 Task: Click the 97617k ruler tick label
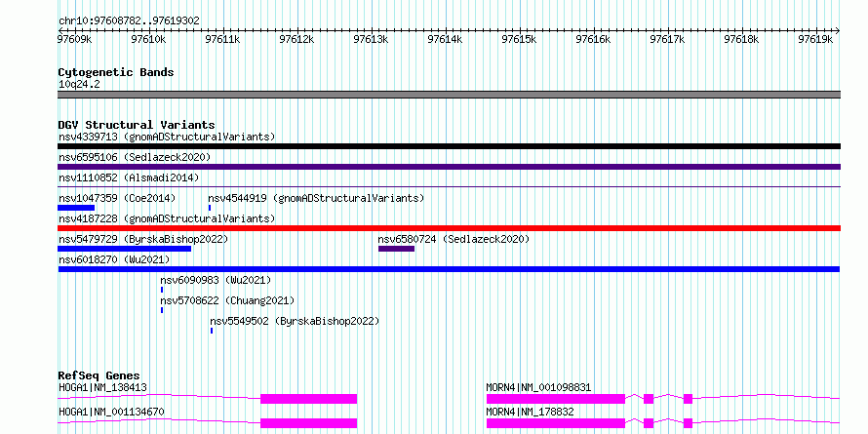tap(668, 39)
